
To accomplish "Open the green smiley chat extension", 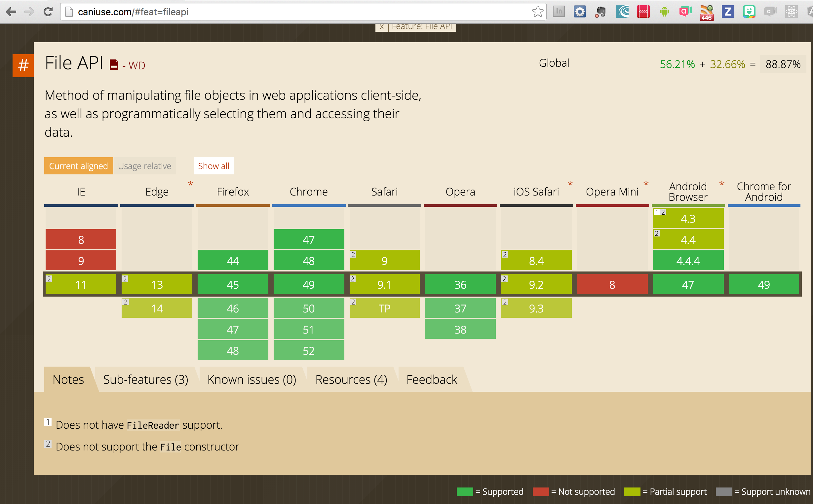I will tap(749, 12).
